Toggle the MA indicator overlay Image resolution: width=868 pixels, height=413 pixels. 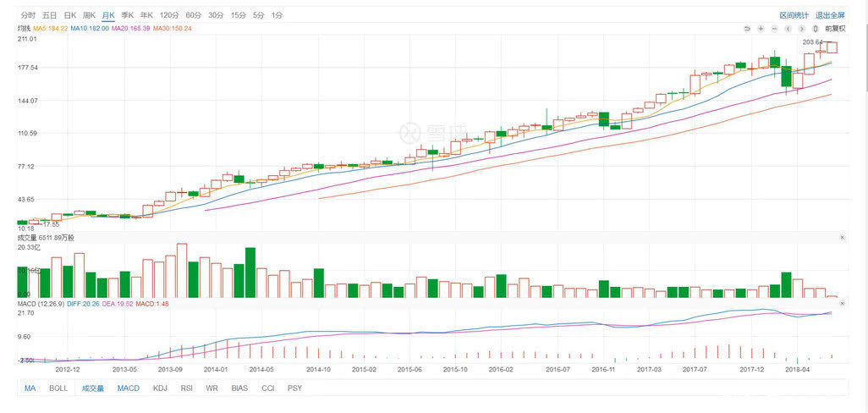click(x=30, y=388)
